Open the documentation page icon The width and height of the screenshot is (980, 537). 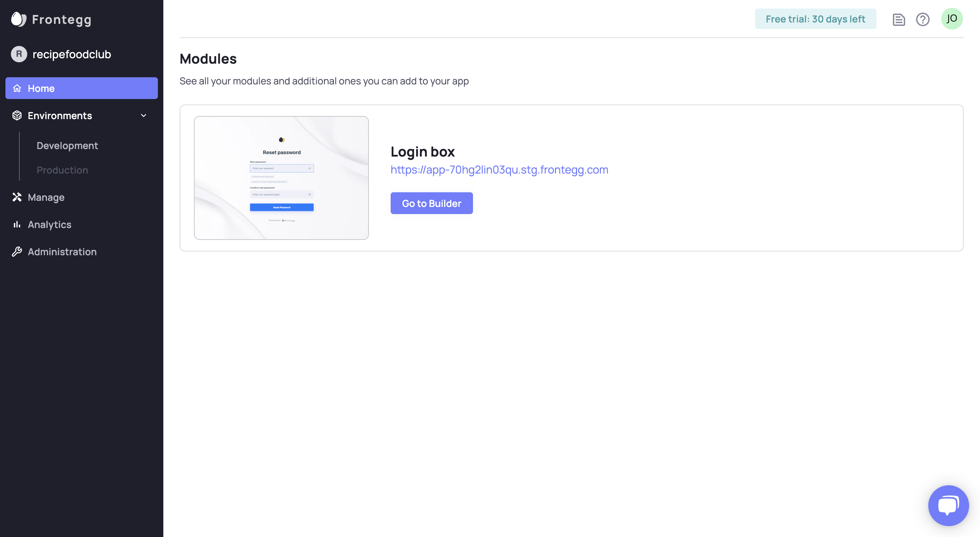[899, 19]
